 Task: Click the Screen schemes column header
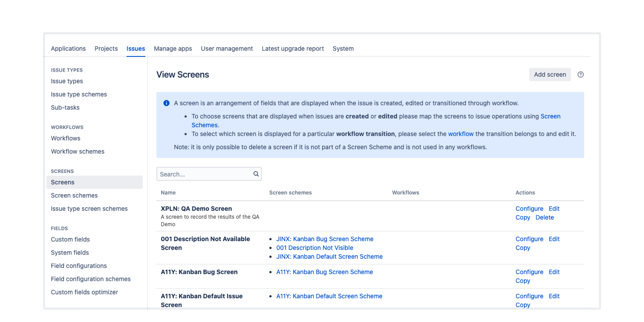pyautogui.click(x=290, y=192)
